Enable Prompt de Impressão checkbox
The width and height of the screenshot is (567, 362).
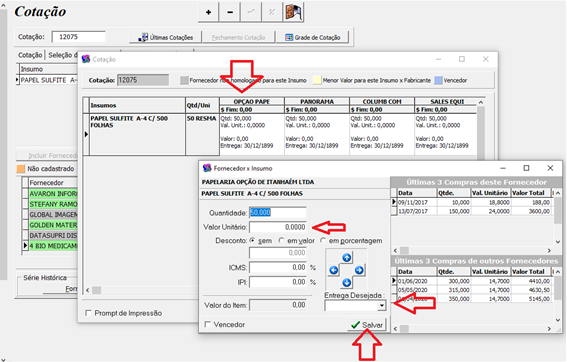coord(88,313)
